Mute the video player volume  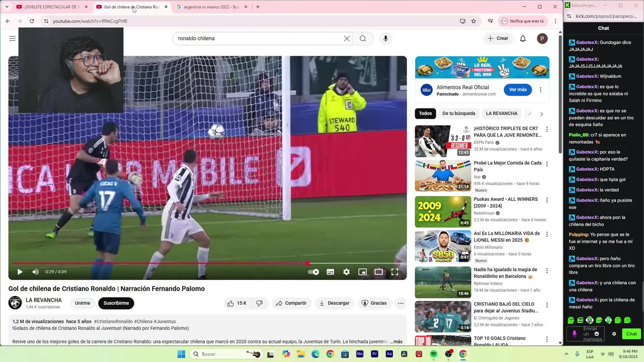tap(36, 272)
